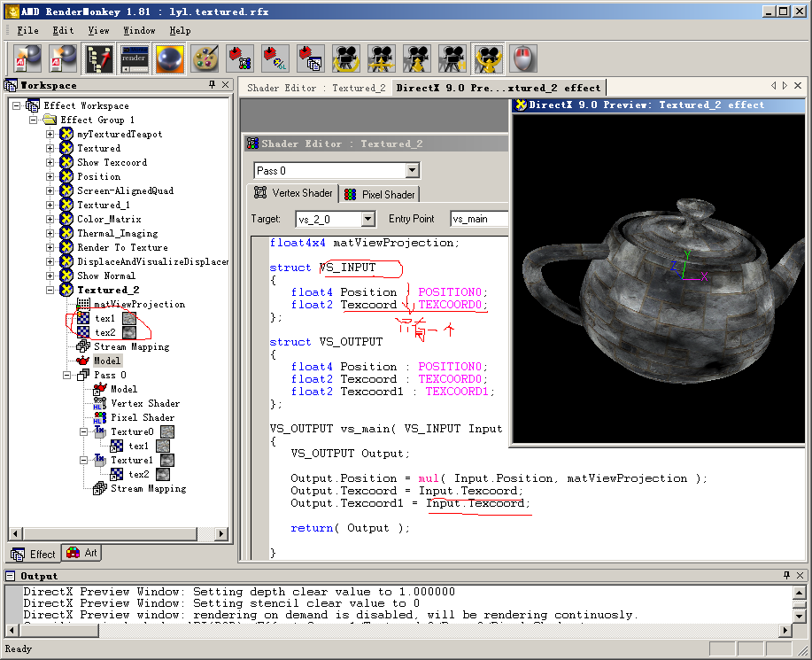Open the View menu

tap(98, 31)
